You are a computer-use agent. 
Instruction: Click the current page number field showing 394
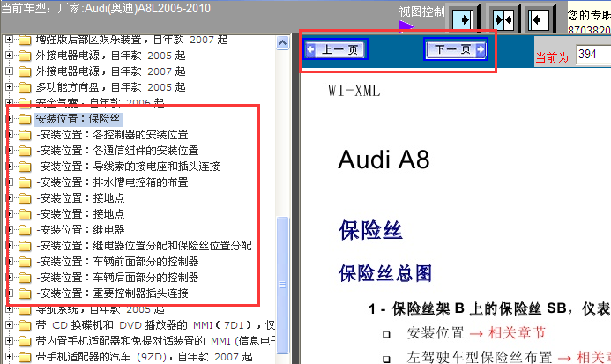pos(593,54)
